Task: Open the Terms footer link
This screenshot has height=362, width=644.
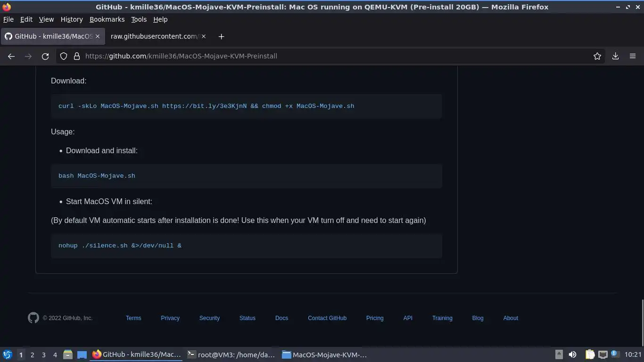Action: (x=133, y=318)
